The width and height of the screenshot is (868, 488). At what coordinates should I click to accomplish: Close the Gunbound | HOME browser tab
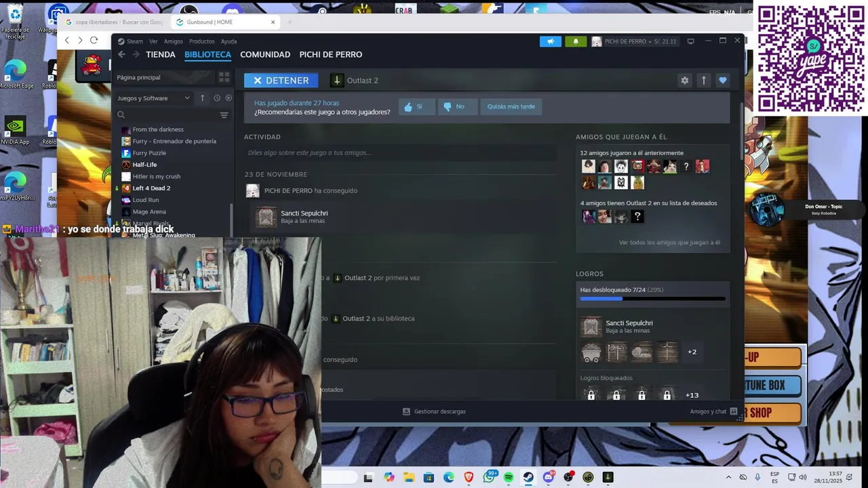coord(273,22)
